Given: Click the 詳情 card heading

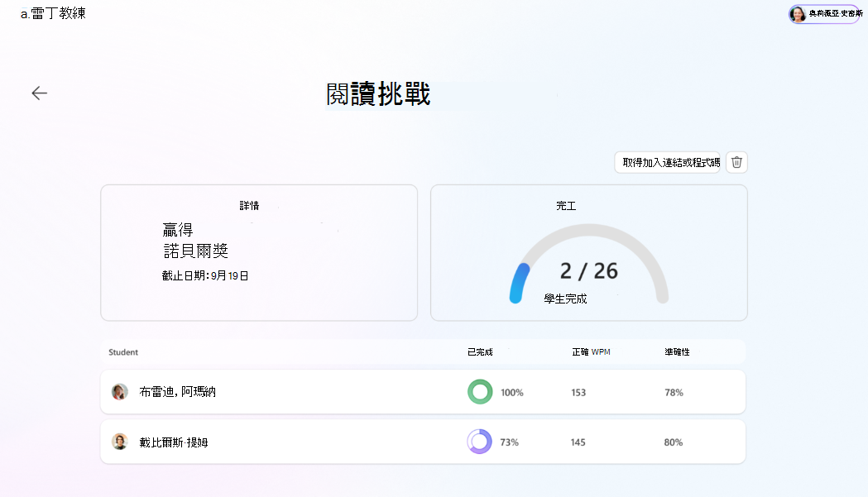Looking at the screenshot, I should 249,206.
